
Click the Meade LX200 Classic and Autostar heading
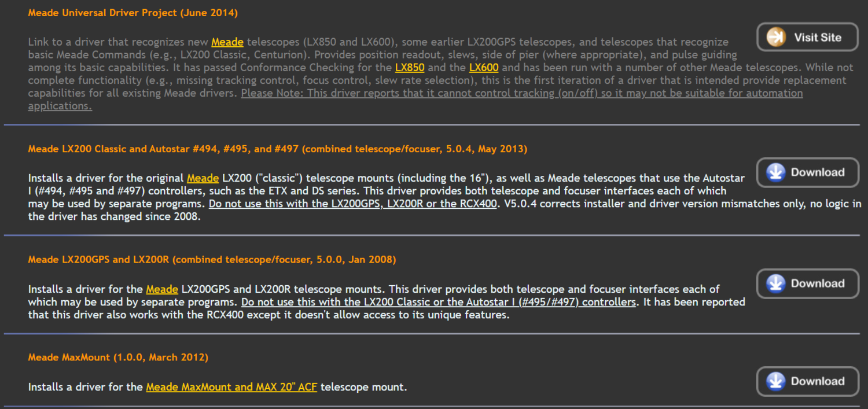point(278,149)
